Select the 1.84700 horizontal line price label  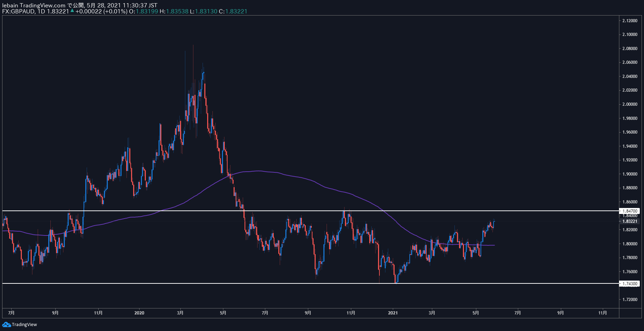(630, 211)
